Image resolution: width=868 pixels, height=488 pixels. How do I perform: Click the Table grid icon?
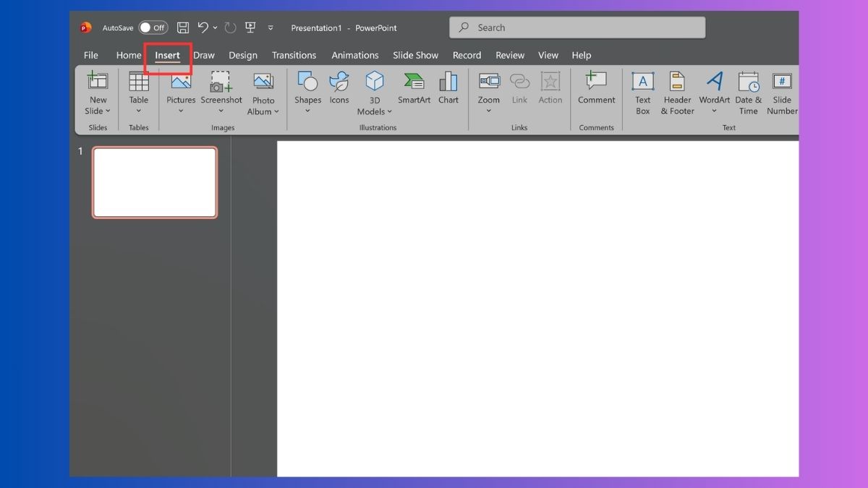(x=139, y=81)
